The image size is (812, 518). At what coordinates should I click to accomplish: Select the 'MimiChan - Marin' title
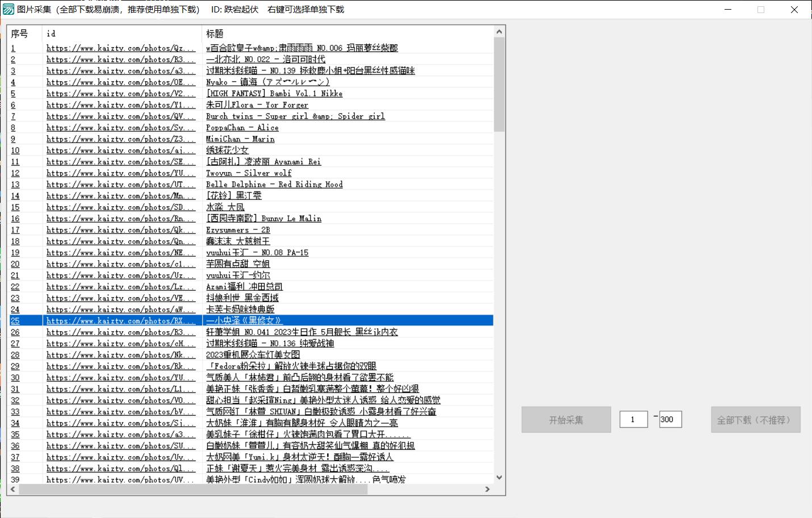pos(240,139)
